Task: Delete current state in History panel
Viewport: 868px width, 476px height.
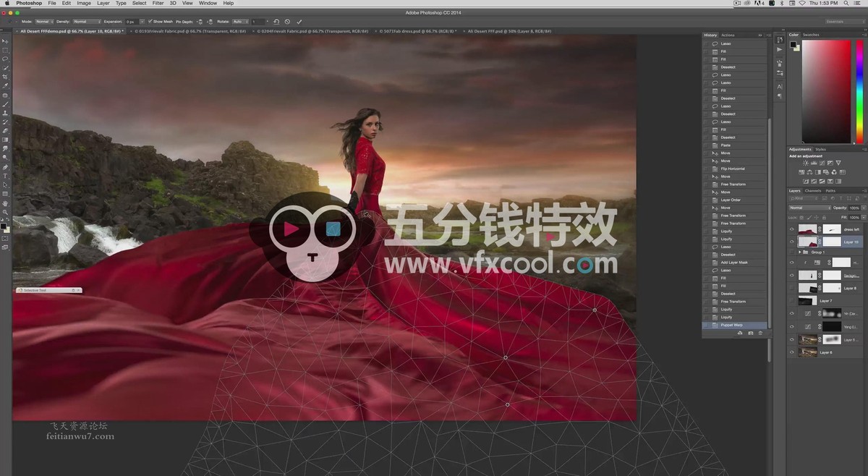Action: coord(760,333)
